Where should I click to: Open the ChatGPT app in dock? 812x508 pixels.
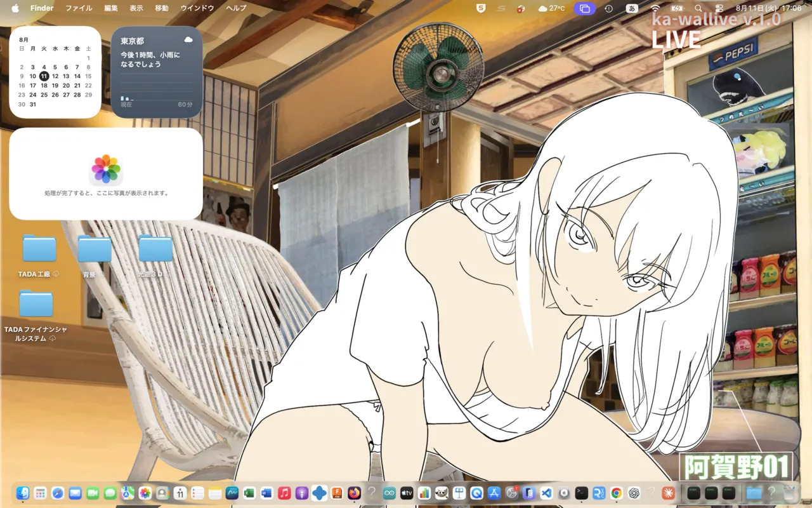coord(634,493)
